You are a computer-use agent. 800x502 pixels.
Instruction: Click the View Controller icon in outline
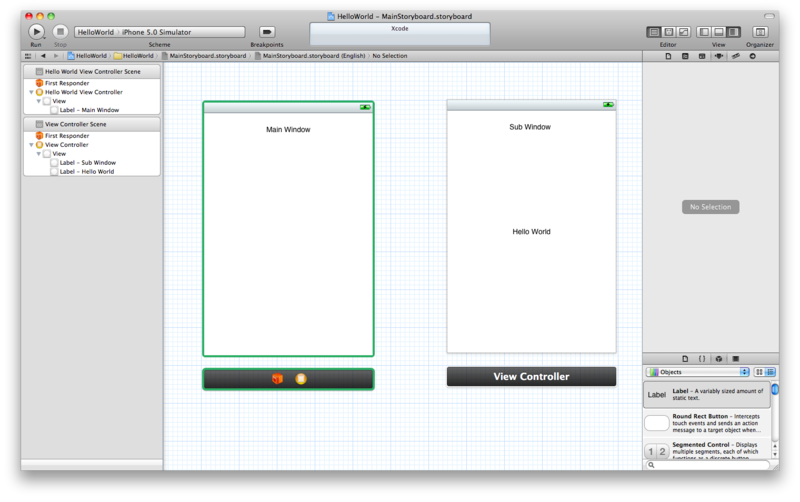click(x=39, y=145)
